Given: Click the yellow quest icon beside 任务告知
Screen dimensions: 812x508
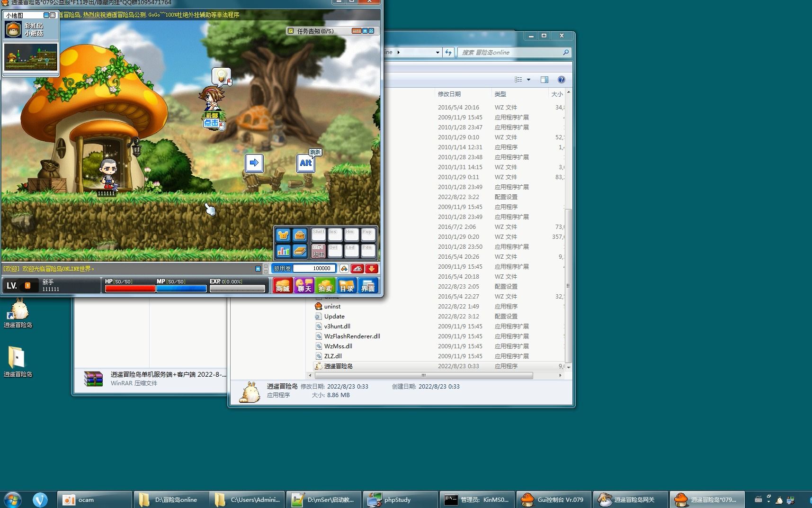Looking at the screenshot, I should click(291, 31).
